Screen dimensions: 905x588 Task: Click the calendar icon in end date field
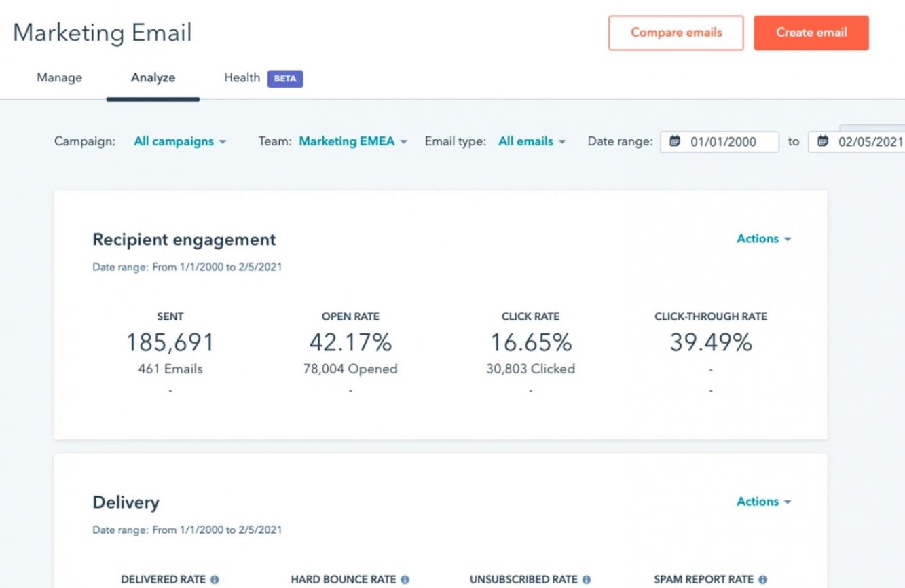823,141
